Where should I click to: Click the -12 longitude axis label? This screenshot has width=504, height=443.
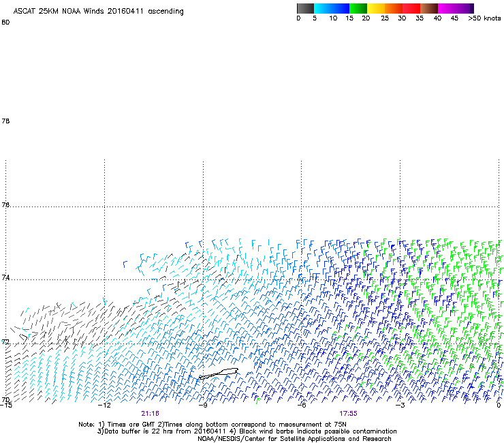(104, 406)
